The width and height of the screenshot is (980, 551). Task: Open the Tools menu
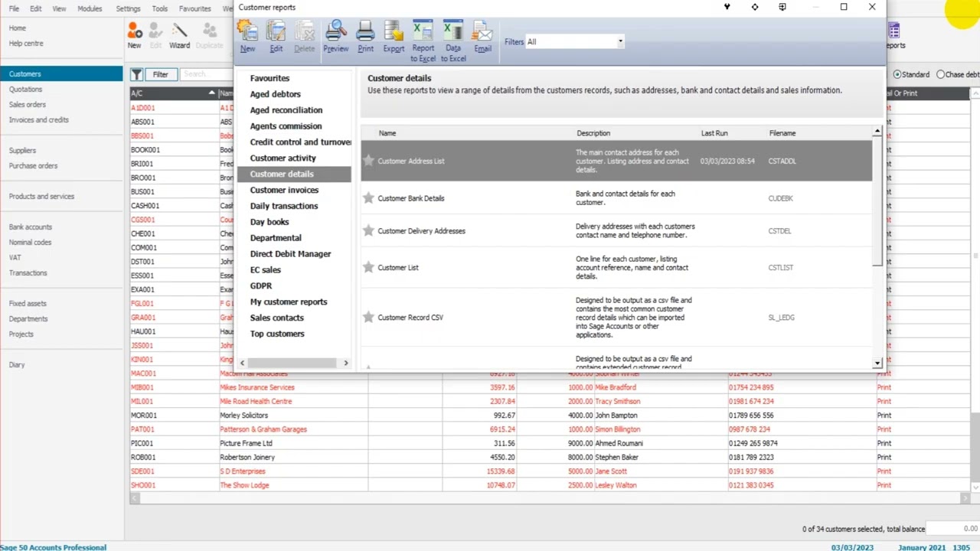(x=160, y=8)
